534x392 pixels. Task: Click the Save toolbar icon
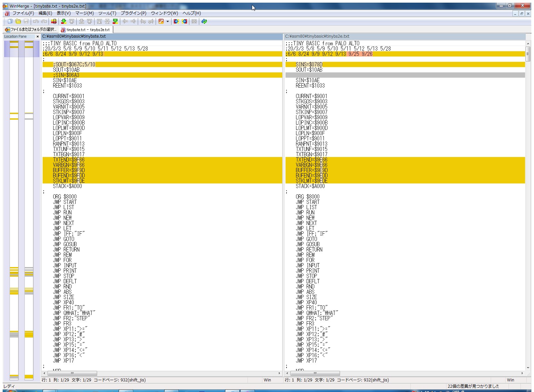(26, 21)
